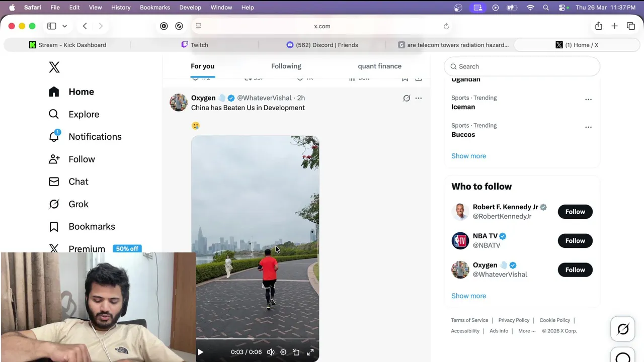
Task: Mute the video volume
Action: [271, 352]
